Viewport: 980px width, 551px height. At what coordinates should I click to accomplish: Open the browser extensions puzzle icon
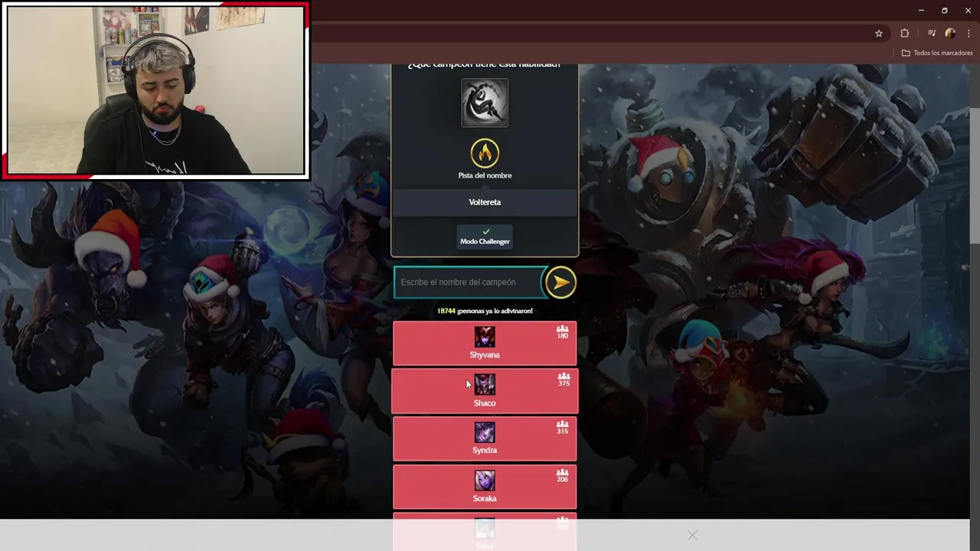(x=905, y=33)
